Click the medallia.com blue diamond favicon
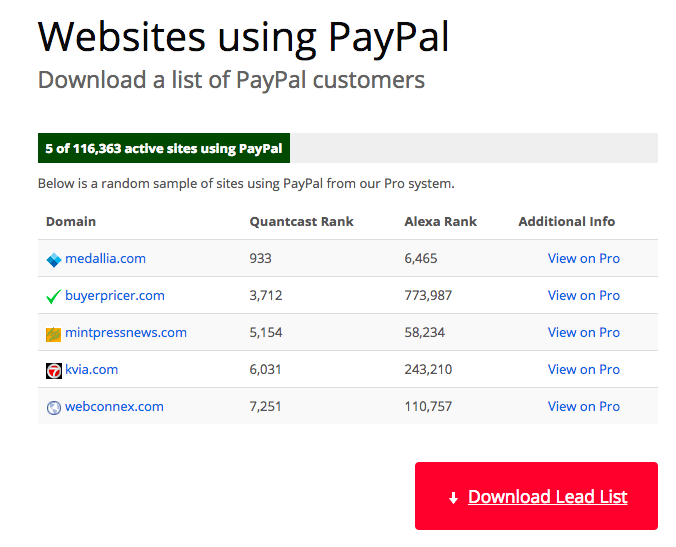Viewport: 676px width, 547px height. pos(54,259)
